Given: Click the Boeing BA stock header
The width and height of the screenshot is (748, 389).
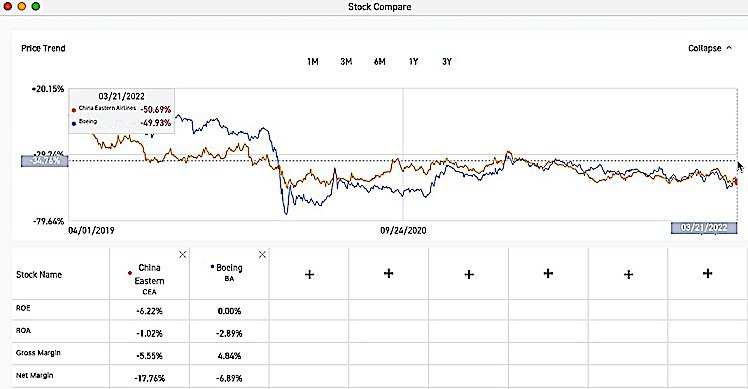Looking at the screenshot, I should (229, 272).
